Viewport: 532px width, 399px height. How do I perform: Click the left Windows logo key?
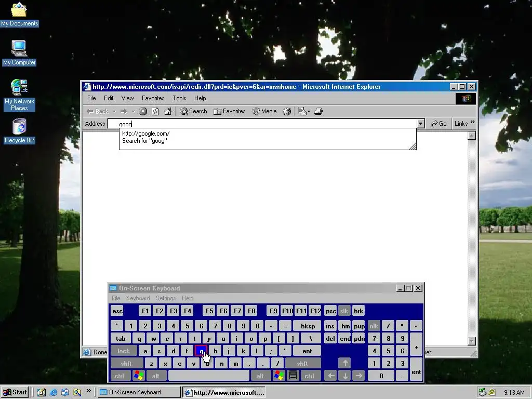[138, 376]
